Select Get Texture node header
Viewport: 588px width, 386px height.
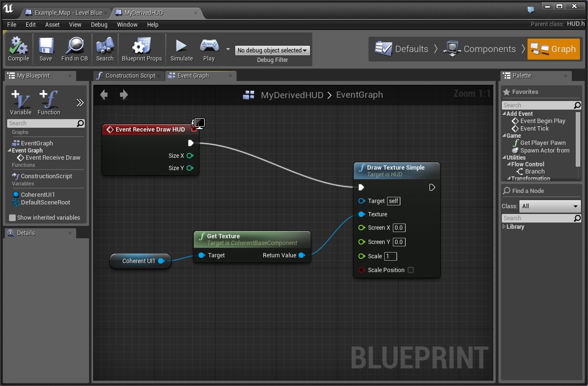[x=252, y=239]
